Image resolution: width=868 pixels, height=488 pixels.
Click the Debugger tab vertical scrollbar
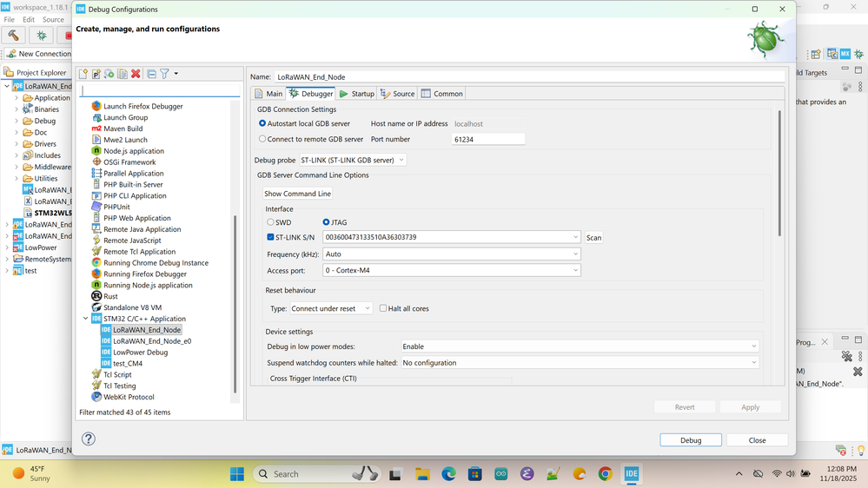[x=779, y=174]
